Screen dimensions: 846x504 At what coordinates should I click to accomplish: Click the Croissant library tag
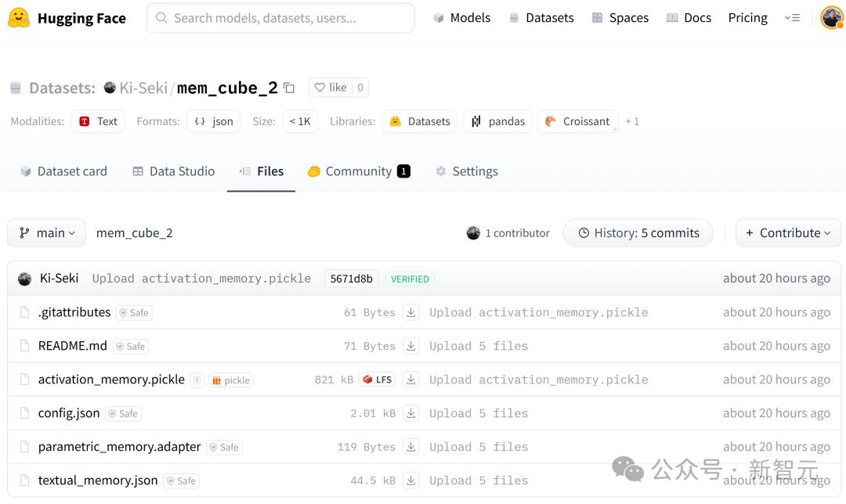click(x=577, y=121)
